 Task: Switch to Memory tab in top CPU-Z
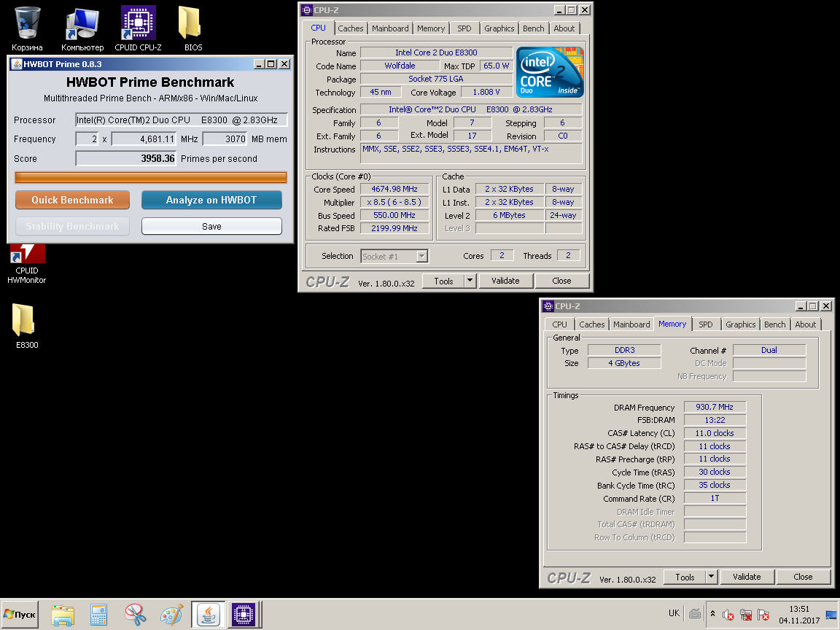431,28
